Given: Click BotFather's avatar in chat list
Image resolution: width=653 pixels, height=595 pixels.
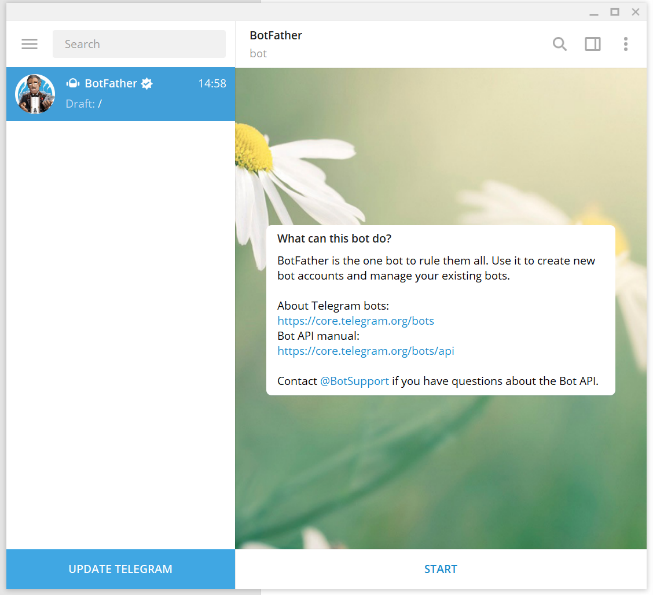Looking at the screenshot, I should tap(35, 94).
